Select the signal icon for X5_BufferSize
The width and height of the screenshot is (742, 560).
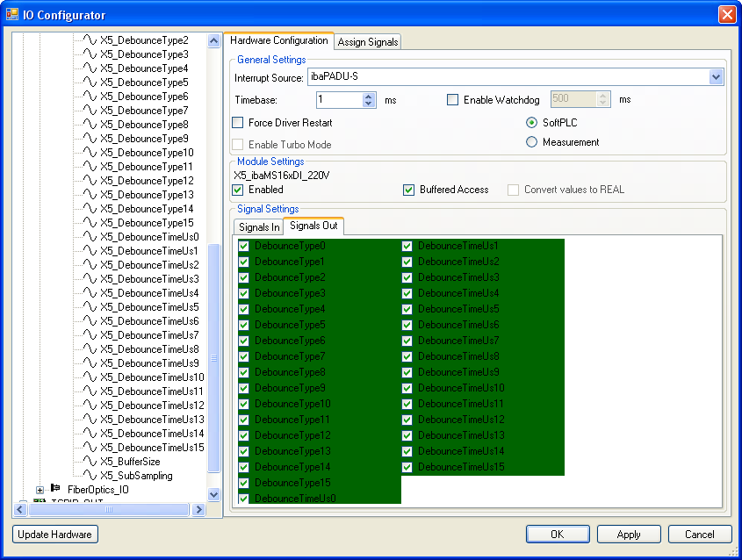click(x=90, y=462)
